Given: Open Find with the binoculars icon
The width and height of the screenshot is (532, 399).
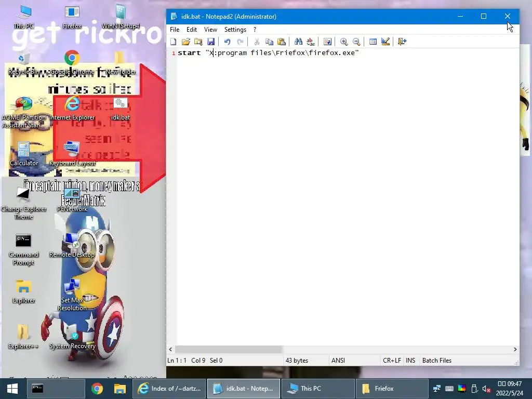Looking at the screenshot, I should point(298,42).
